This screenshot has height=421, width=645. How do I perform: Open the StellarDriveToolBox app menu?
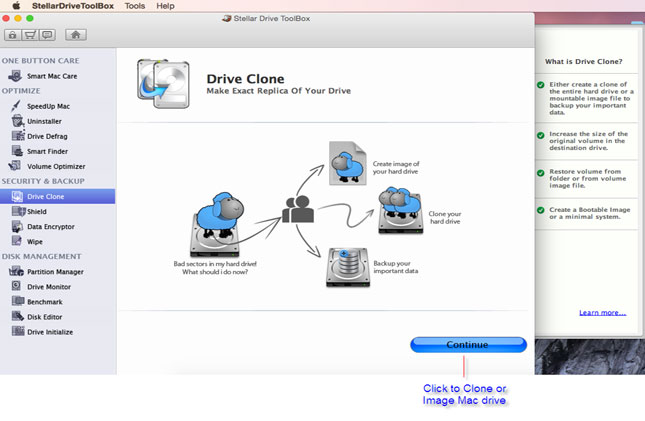[72, 6]
